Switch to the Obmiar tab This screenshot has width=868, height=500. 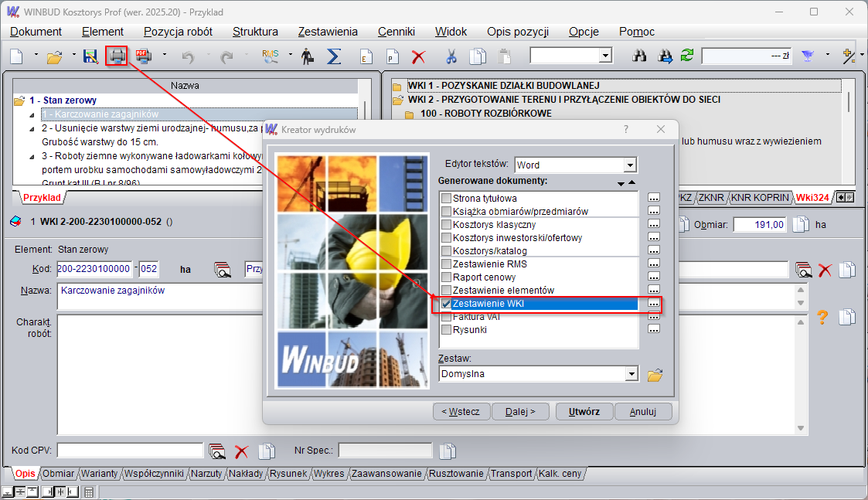(x=58, y=474)
